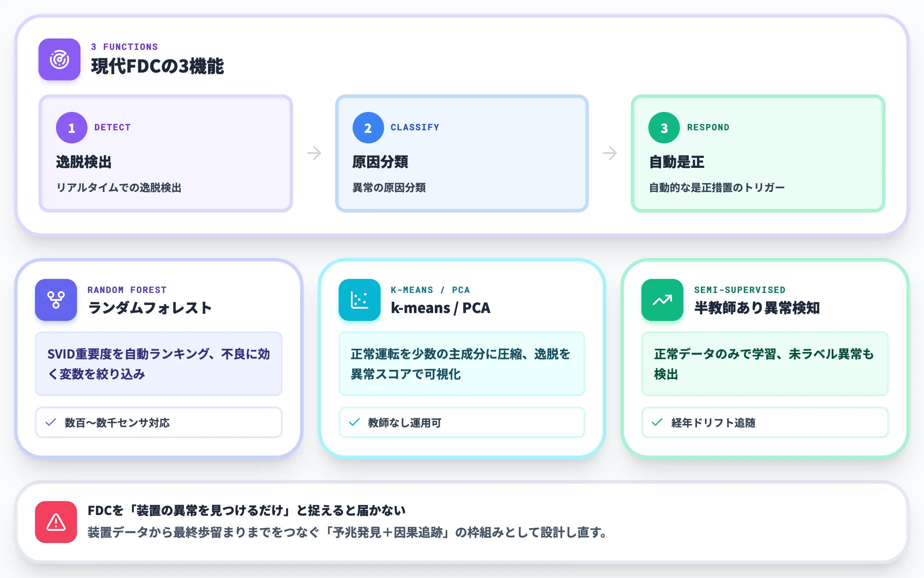Screen dimensions: 924x578
Task: Click the DETECT label
Action: [x=112, y=127]
